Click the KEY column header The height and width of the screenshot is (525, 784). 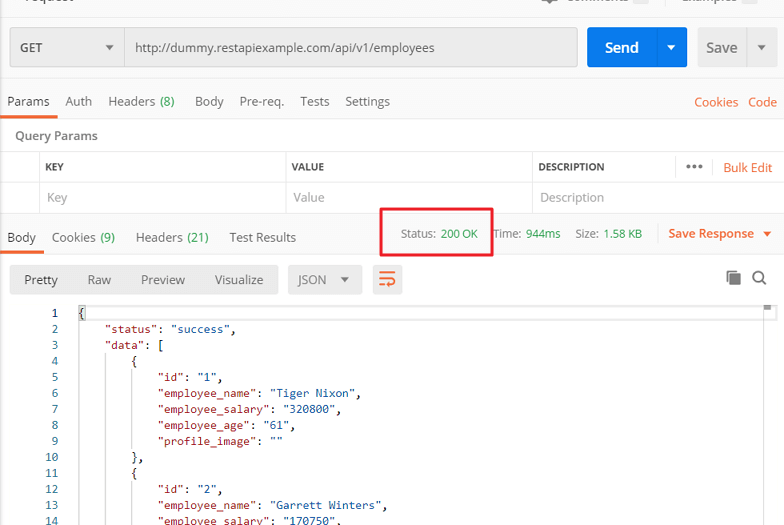coord(54,167)
